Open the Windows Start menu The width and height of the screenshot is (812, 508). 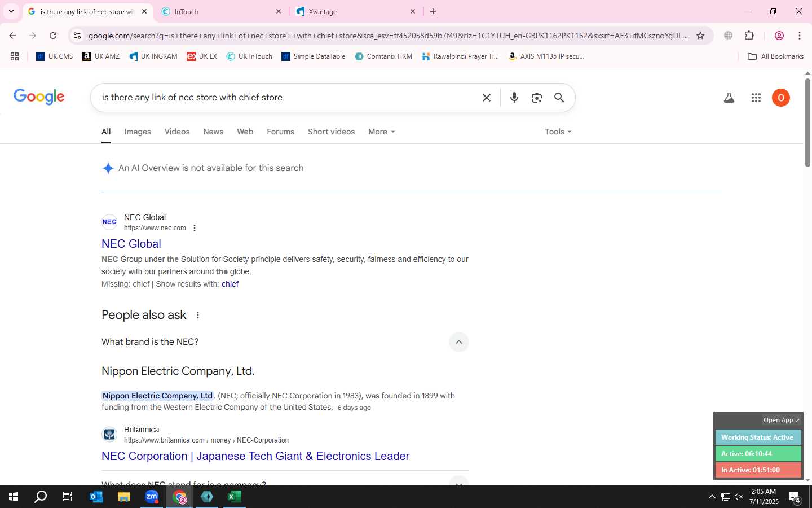tap(14, 497)
